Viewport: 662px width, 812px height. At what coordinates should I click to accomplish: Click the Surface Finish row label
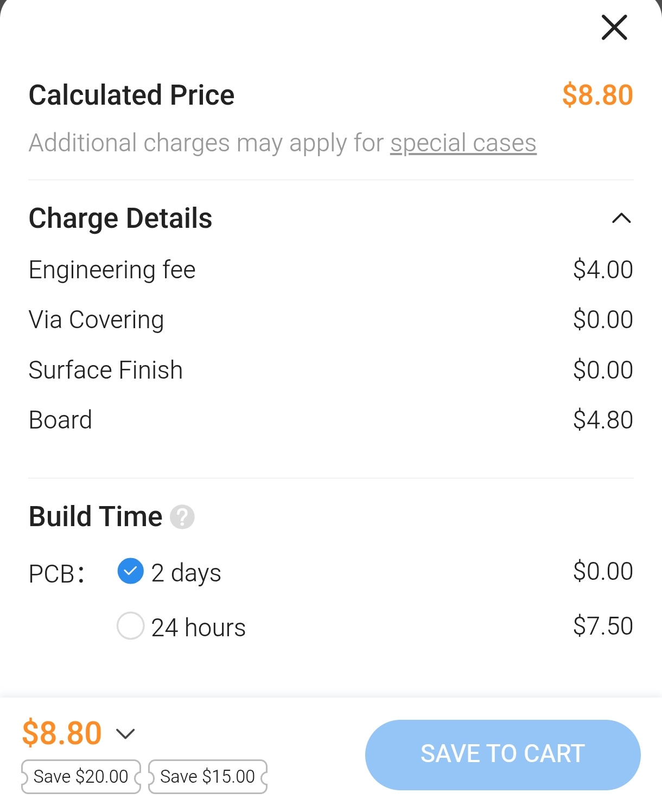(x=105, y=370)
